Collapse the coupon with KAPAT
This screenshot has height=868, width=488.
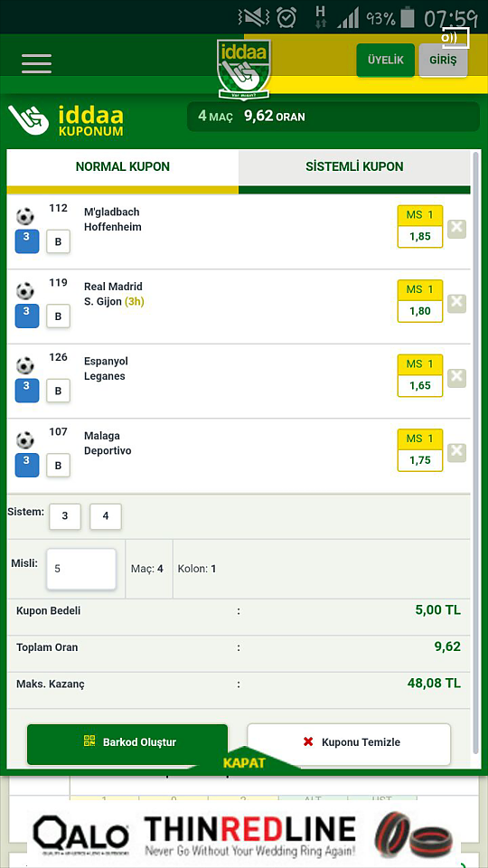click(244, 763)
